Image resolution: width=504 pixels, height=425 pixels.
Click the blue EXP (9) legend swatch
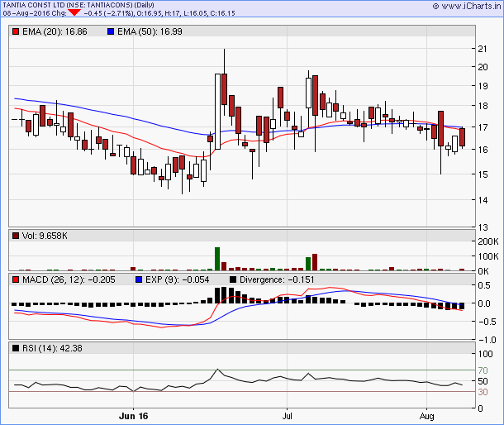[x=139, y=279]
